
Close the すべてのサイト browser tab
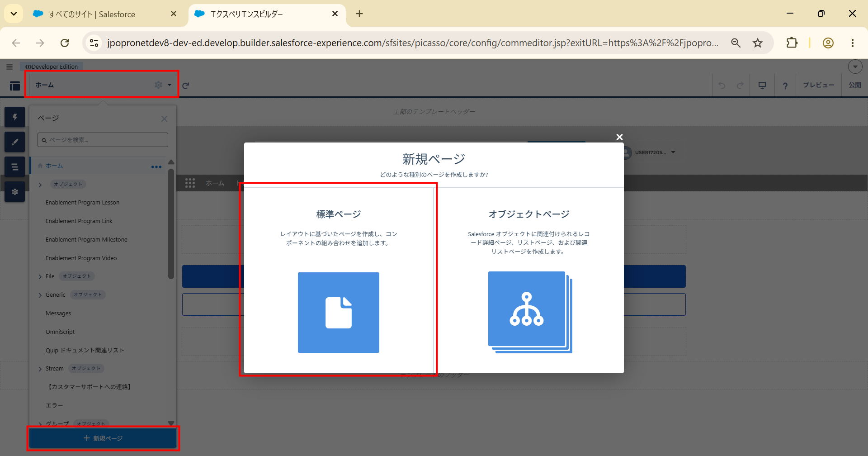174,14
